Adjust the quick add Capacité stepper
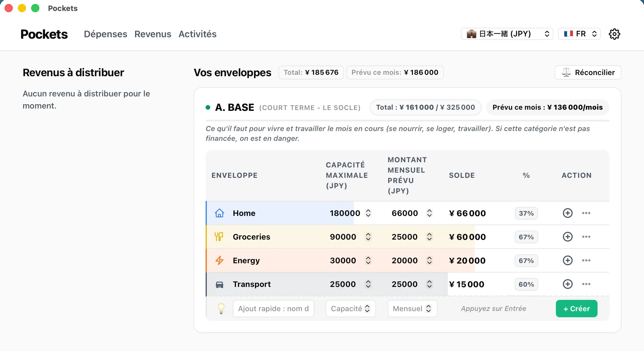The width and height of the screenshot is (644, 351). [x=367, y=309]
